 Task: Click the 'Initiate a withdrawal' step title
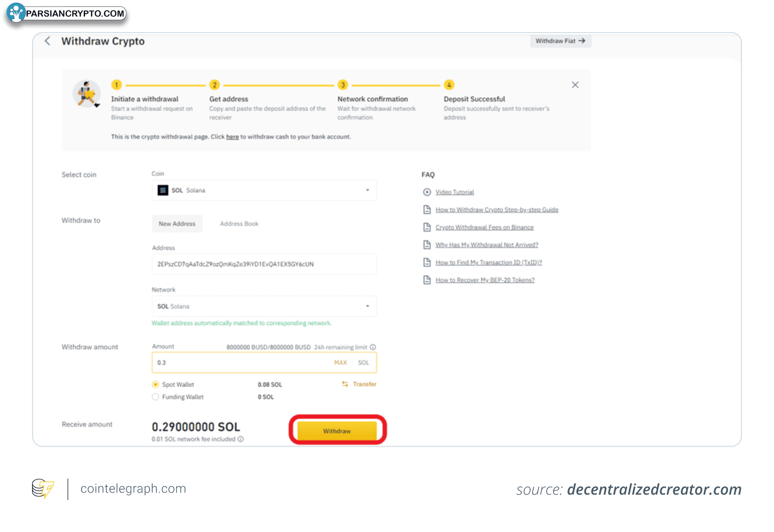pos(145,99)
